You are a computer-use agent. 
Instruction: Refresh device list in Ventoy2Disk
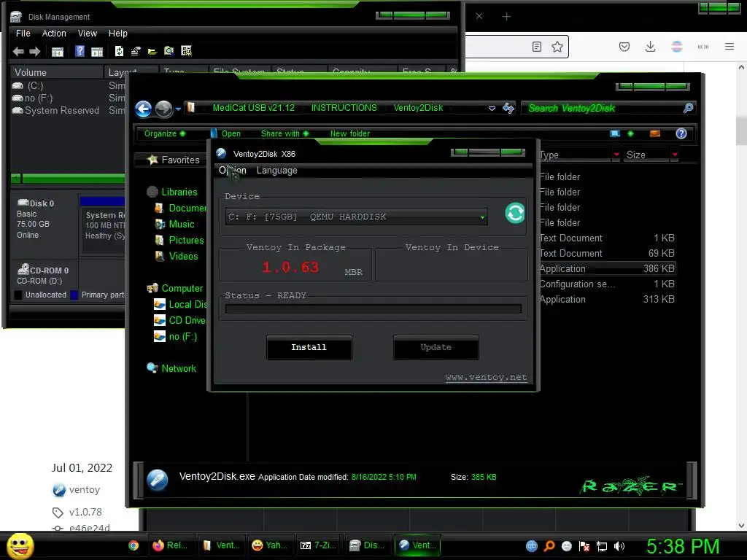[x=515, y=213]
